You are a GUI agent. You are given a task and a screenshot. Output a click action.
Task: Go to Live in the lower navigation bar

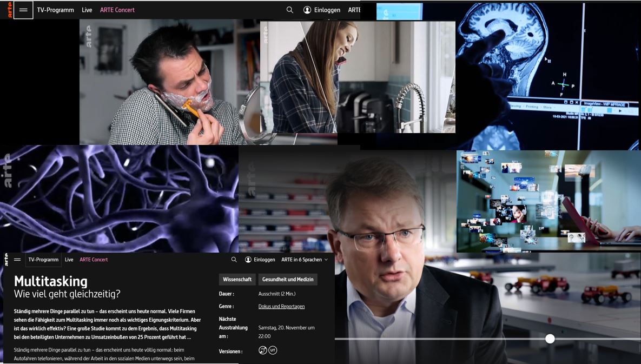point(69,260)
